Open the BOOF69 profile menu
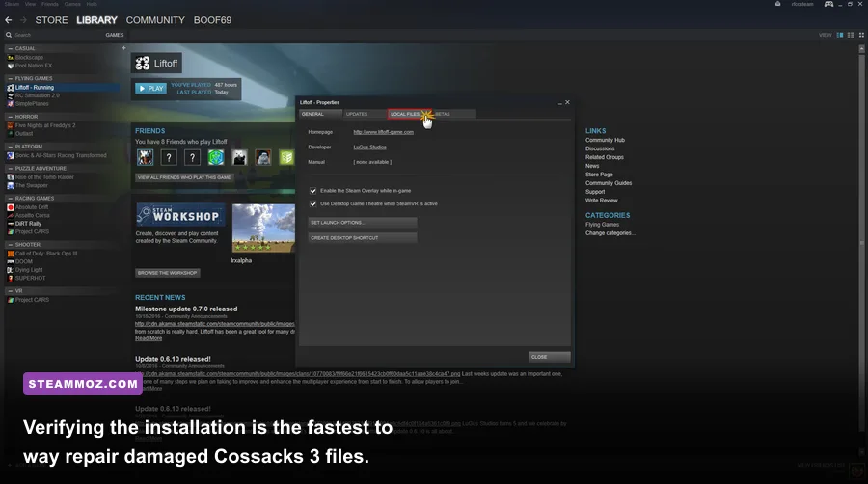 tap(212, 20)
